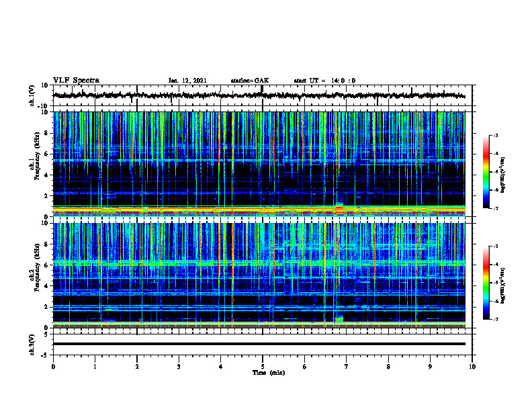Click the "6" kHz tick of ch.2 spectrogram
Screen dimensions: 532x411
point(46,265)
